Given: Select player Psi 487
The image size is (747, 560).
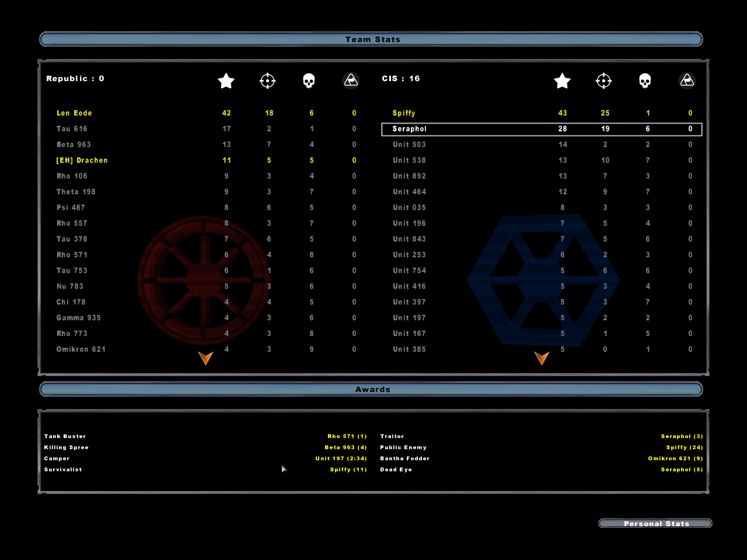Looking at the screenshot, I should (x=71, y=208).
